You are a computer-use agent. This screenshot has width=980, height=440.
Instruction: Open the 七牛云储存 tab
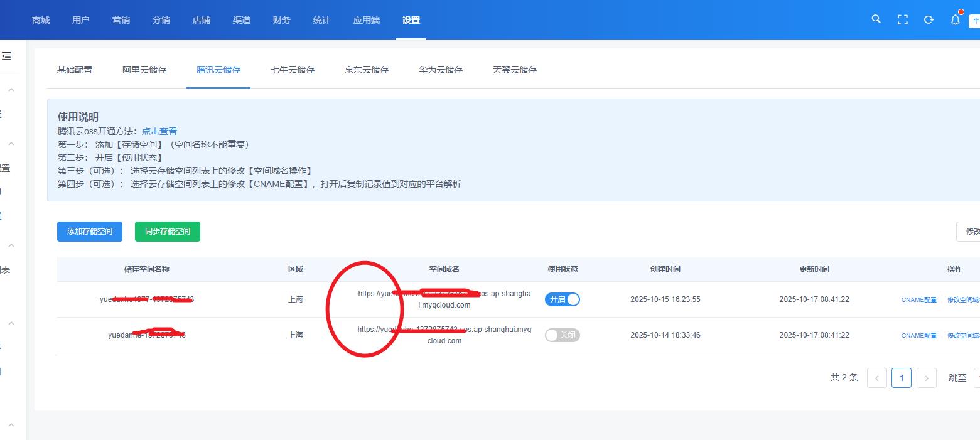click(x=293, y=70)
